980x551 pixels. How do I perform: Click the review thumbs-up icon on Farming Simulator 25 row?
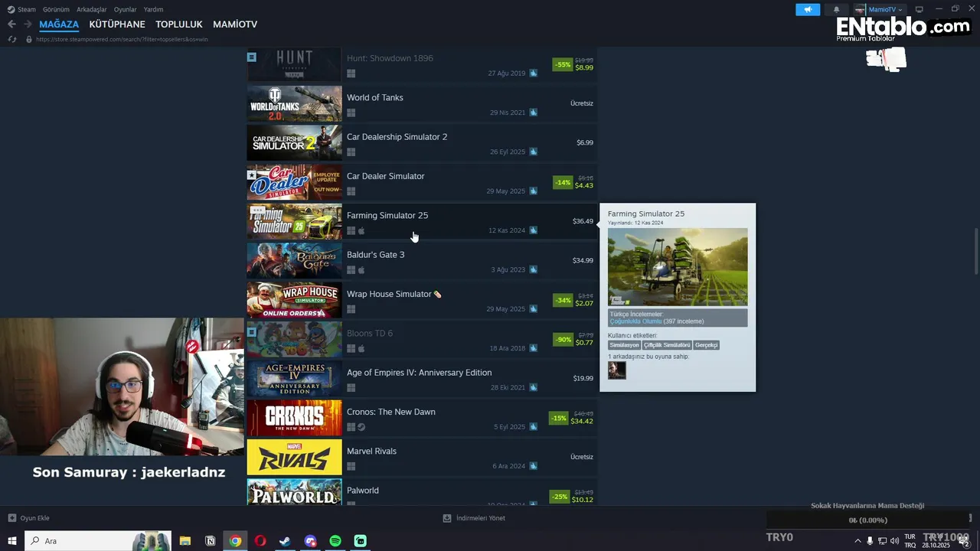pos(534,230)
